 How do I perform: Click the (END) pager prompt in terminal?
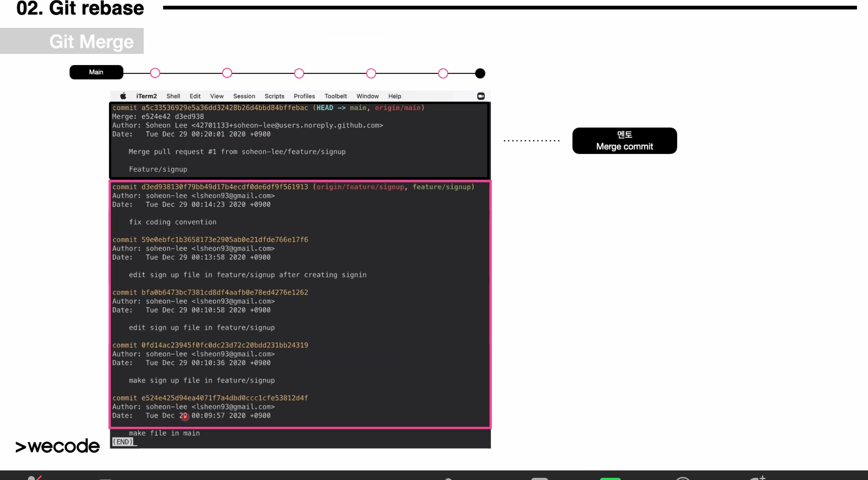123,442
